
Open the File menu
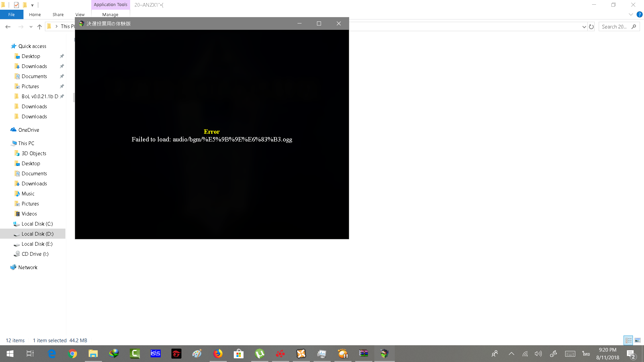click(12, 14)
